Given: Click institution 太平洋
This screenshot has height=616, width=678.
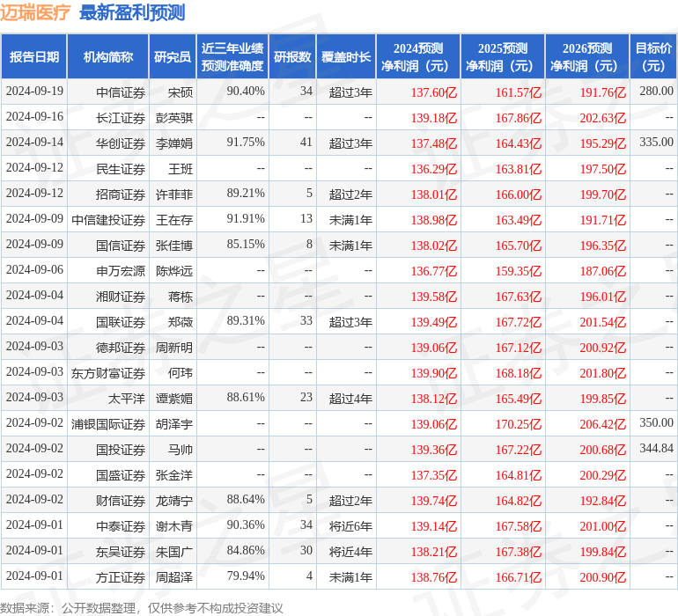Looking at the screenshot, I should (126, 399).
